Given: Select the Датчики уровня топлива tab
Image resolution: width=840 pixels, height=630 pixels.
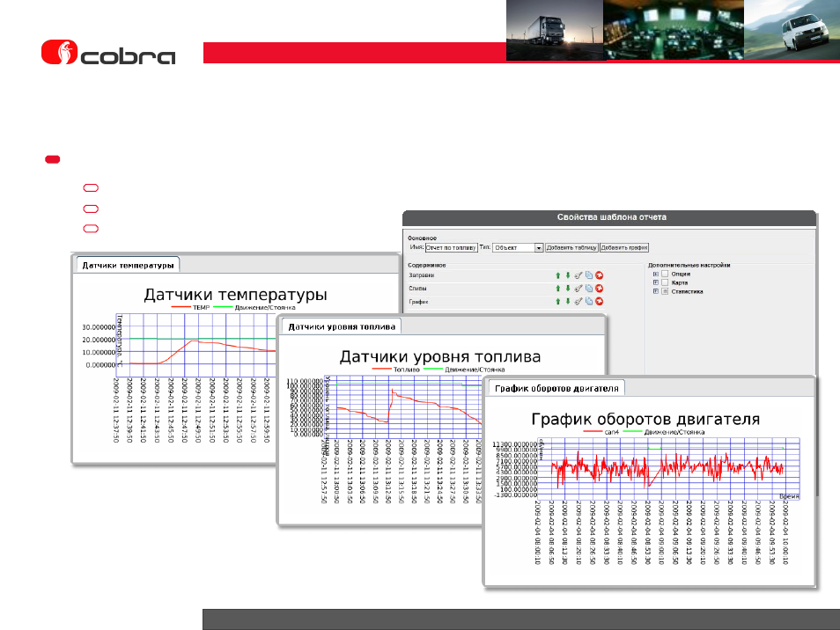Looking at the screenshot, I should (x=342, y=327).
